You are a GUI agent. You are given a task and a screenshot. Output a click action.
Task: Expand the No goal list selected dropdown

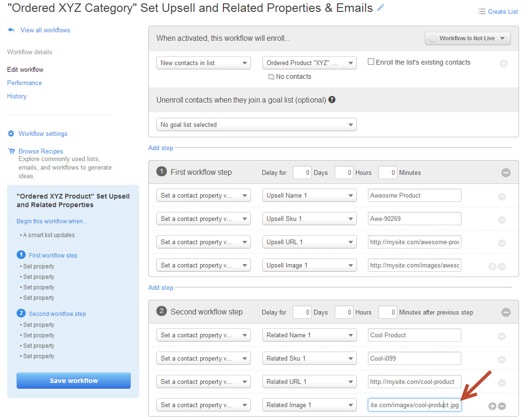[x=257, y=124]
